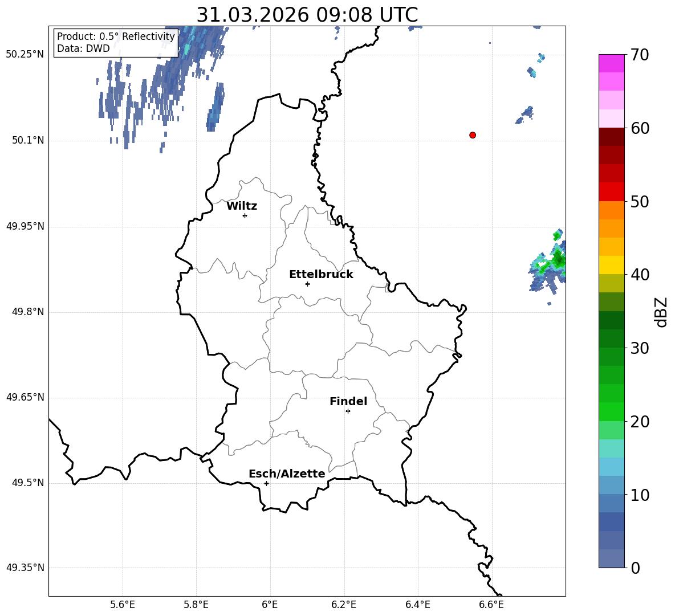Click the Product: 0.5° Reflectivity text

(x=116, y=36)
